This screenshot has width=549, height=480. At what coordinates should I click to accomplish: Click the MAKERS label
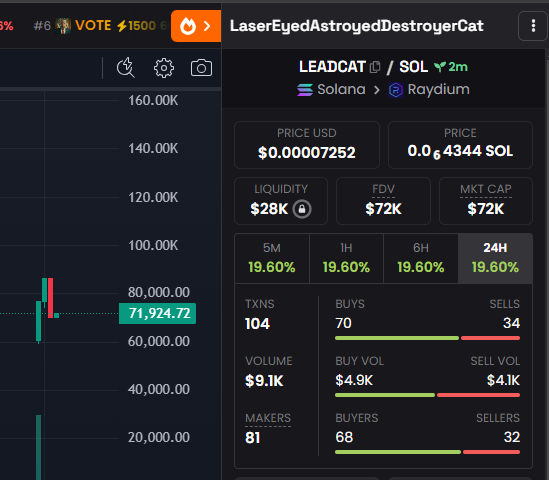pos(268,418)
